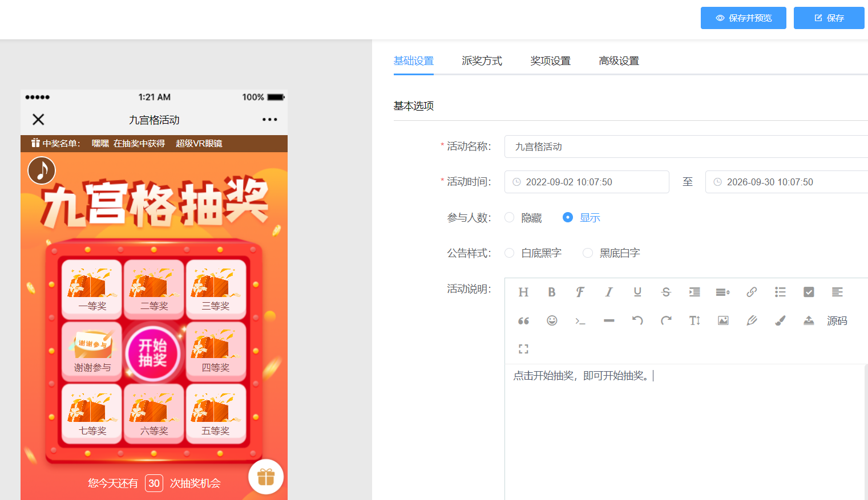Open the start date picker 2022-09-02
Image resolution: width=868 pixels, height=500 pixels.
tap(587, 182)
